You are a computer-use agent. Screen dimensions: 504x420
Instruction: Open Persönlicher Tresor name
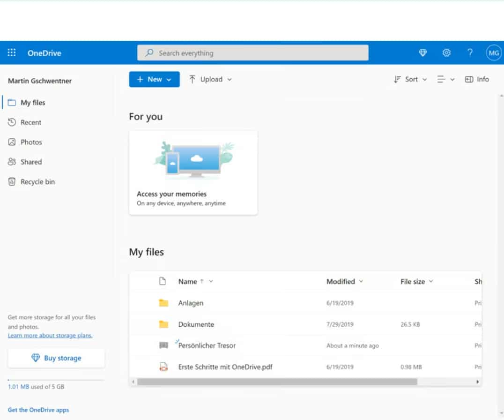[207, 345]
